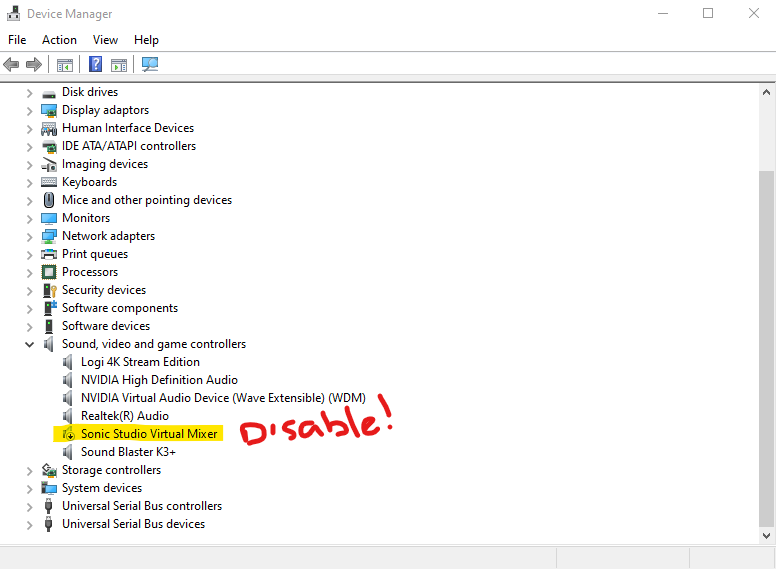This screenshot has height=569, width=776.
Task: Expand the Storage controllers node
Action: 30,471
